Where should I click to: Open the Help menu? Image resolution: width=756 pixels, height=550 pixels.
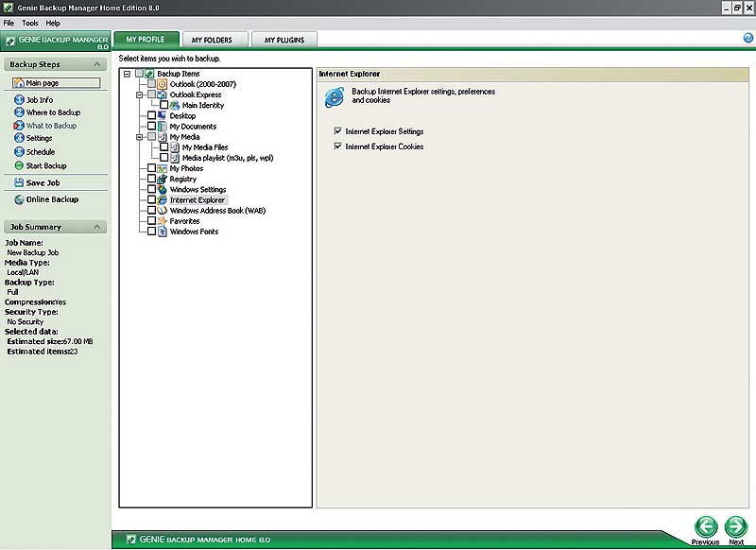pyautogui.click(x=53, y=23)
